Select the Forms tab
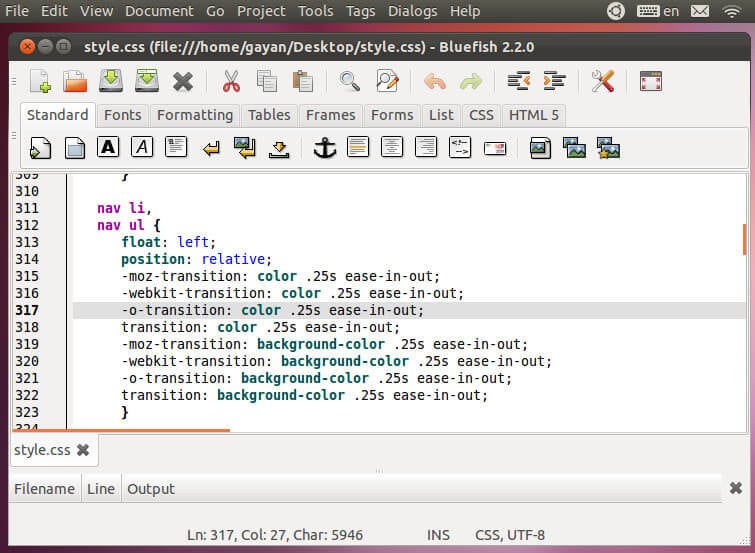 pos(392,116)
